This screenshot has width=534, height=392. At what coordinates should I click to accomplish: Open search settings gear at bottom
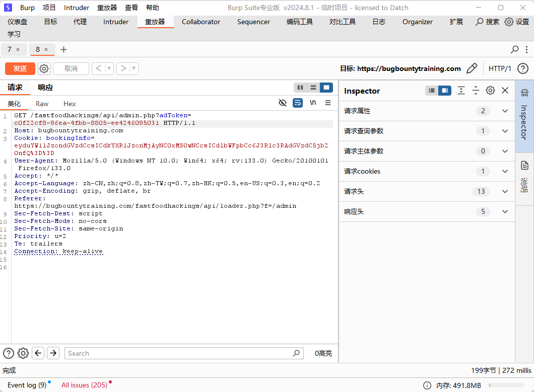(23, 353)
